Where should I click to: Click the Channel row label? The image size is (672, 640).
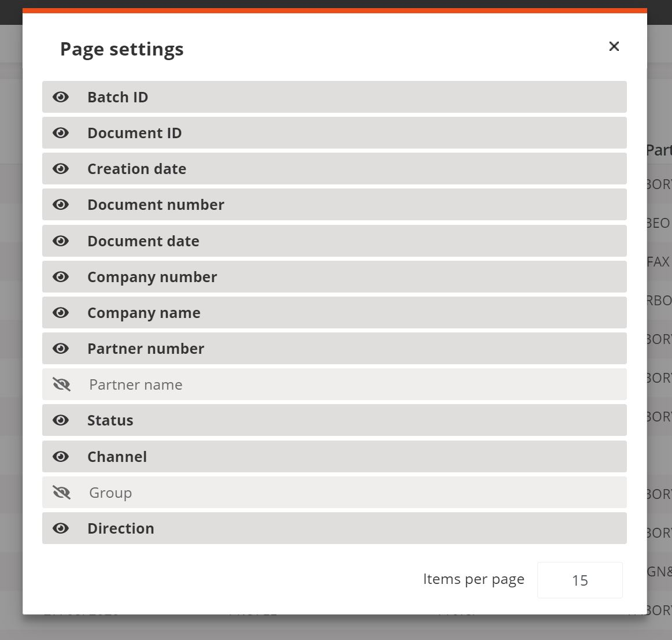coord(117,457)
